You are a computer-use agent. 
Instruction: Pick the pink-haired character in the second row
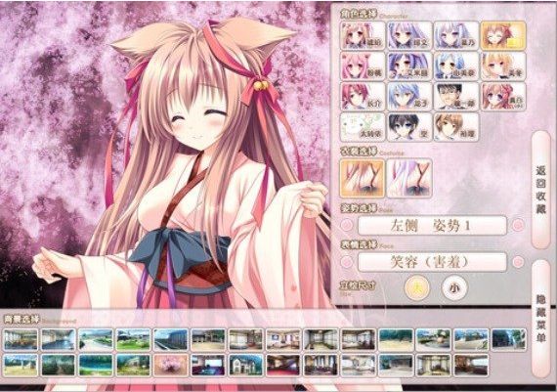[x=363, y=65]
